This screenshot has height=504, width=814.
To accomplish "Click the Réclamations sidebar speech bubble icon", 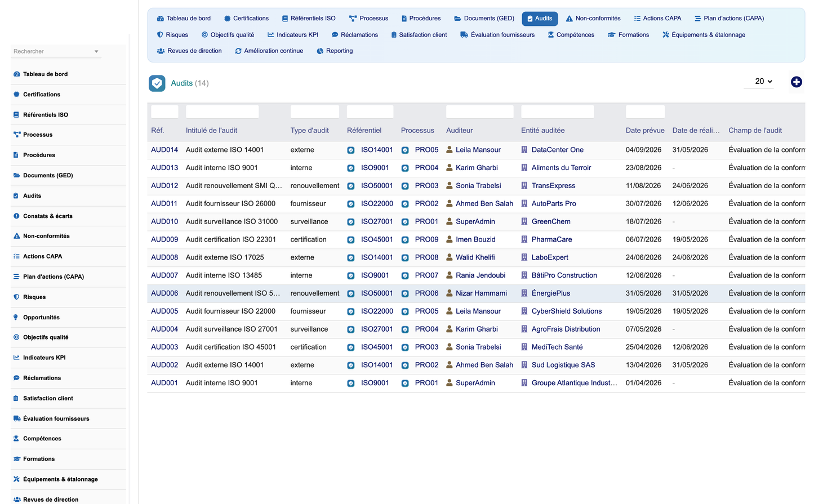I will click(x=16, y=378).
